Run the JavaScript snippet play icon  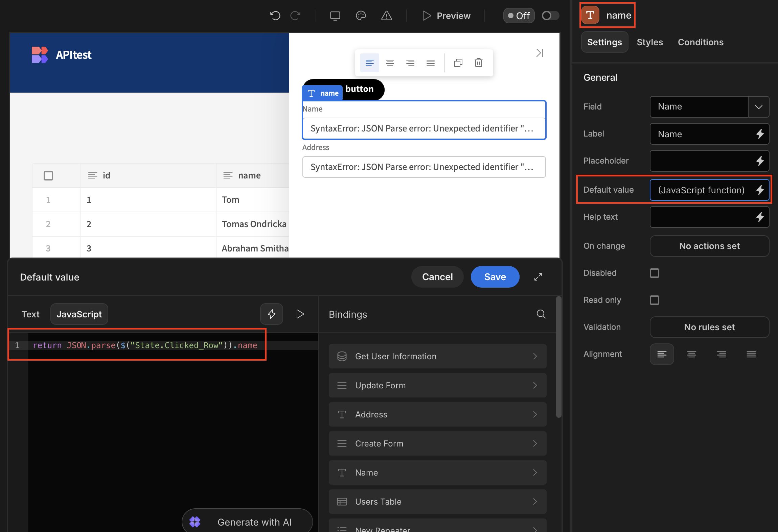click(300, 314)
